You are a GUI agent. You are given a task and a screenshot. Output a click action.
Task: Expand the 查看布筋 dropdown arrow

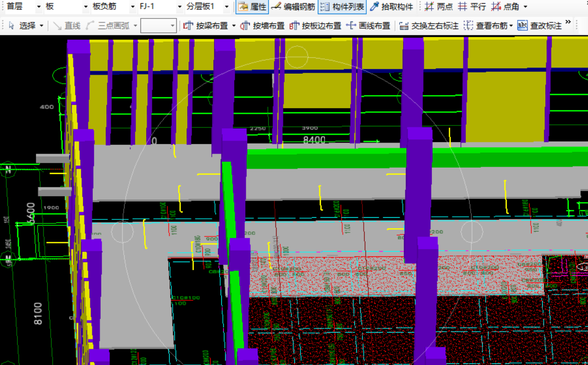click(511, 26)
